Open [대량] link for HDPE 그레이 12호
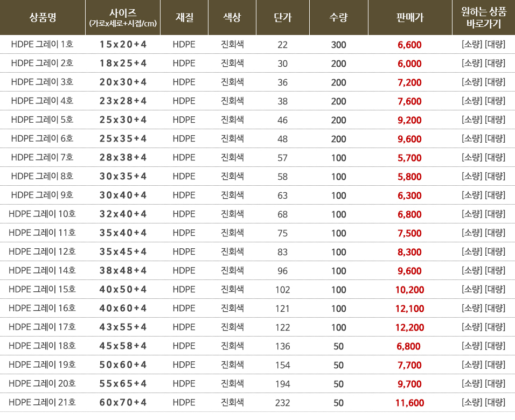Viewport: 515px width, 420px height. coord(495,251)
